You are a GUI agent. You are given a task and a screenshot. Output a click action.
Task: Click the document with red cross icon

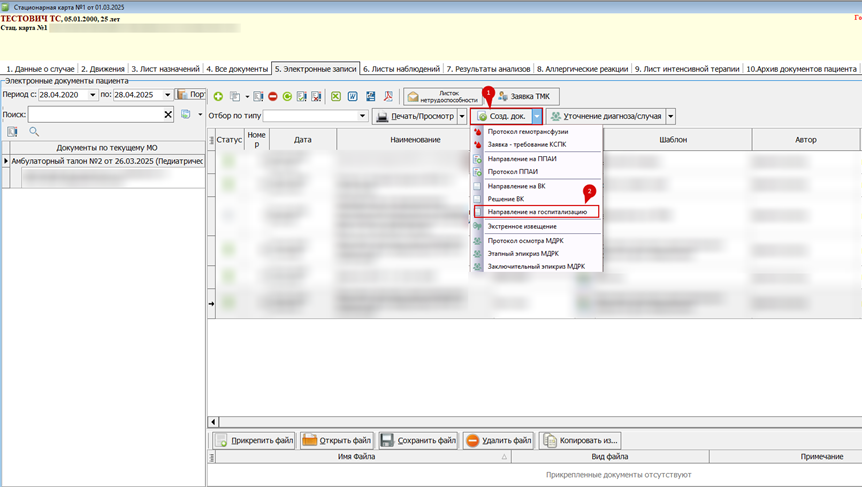point(316,96)
